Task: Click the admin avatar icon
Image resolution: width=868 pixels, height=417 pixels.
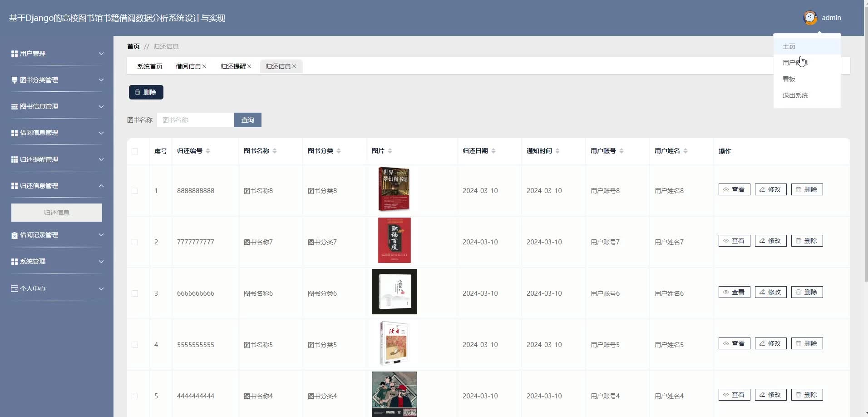Action: click(x=810, y=18)
